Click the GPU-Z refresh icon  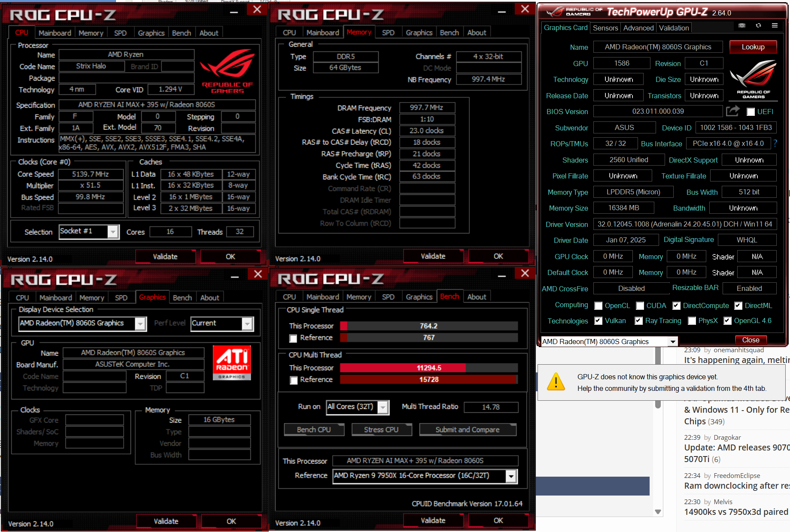point(758,26)
